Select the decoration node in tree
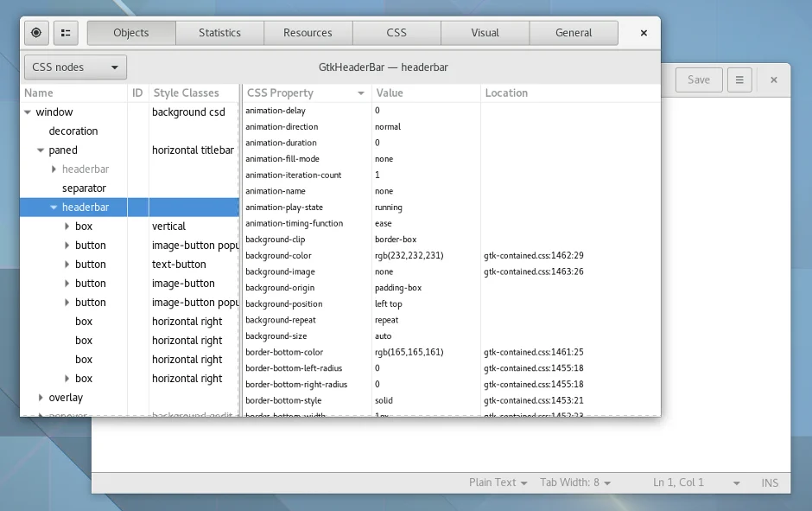 73,131
